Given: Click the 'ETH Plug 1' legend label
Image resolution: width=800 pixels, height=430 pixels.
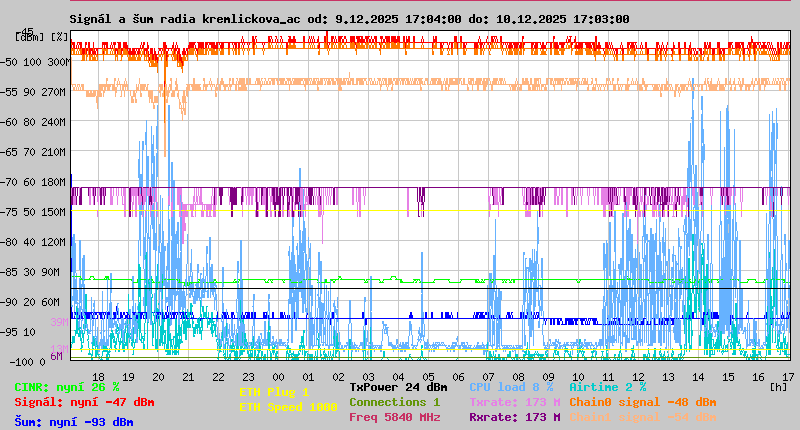Looking at the screenshot, I should (x=274, y=392).
